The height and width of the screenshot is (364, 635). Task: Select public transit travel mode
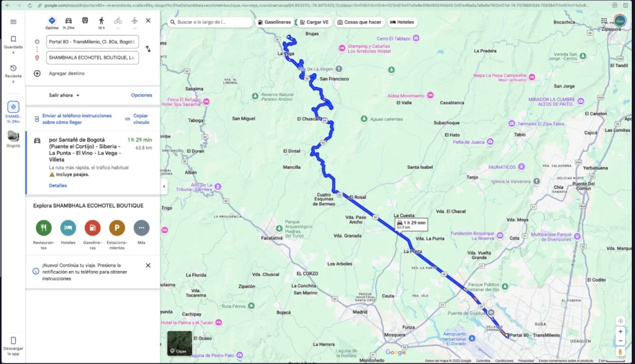[85, 20]
